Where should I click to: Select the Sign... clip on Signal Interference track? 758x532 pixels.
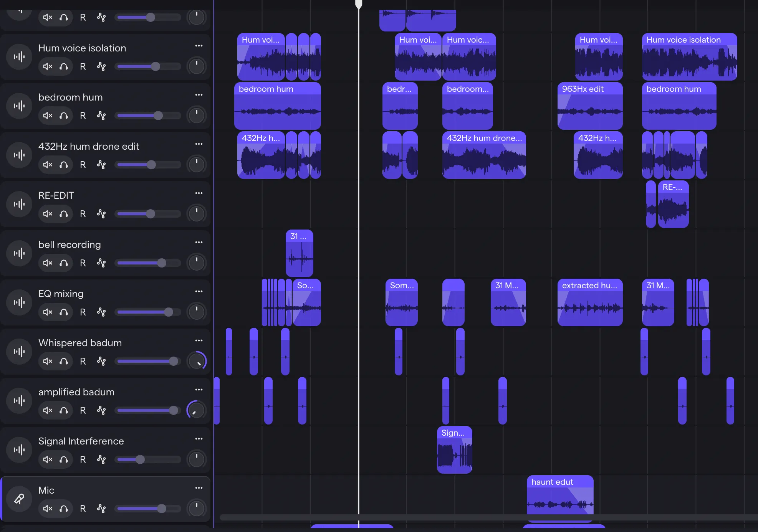pos(455,450)
